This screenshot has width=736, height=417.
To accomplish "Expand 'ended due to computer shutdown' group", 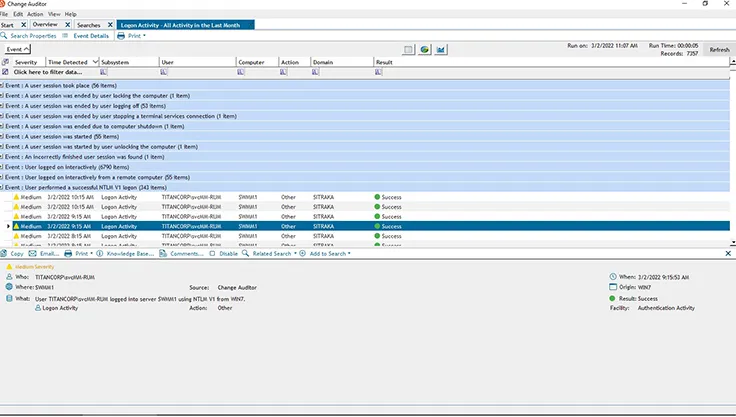I will click(x=2, y=126).
